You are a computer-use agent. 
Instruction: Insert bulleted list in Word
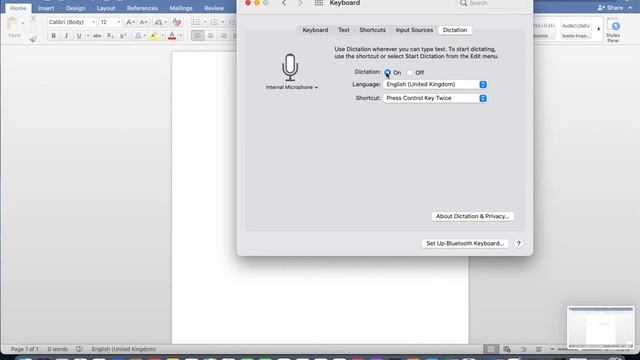[197, 22]
